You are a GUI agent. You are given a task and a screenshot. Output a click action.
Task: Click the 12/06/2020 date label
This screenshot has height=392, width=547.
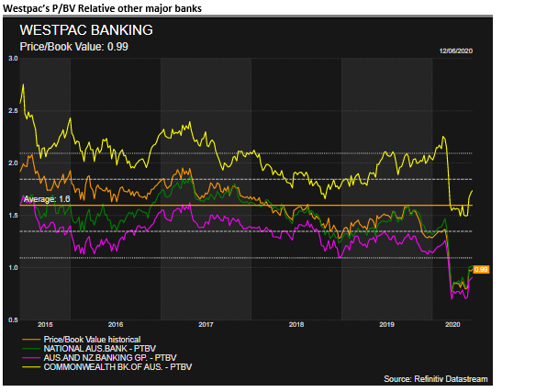click(x=455, y=51)
